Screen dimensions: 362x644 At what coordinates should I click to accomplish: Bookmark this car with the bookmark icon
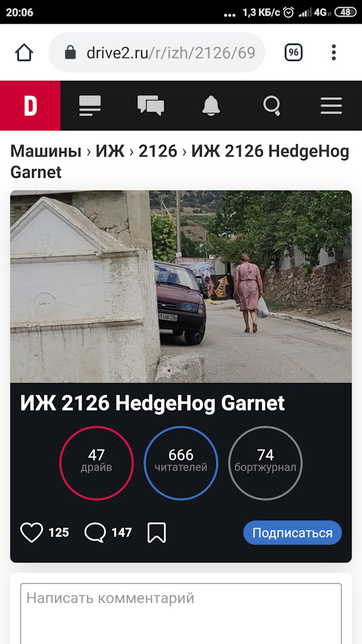coord(156,533)
